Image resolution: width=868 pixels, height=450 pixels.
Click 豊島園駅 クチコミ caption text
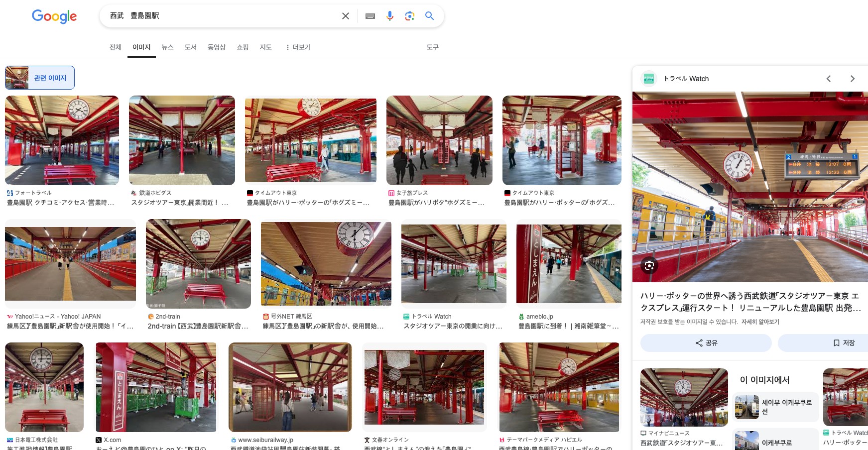coord(60,203)
